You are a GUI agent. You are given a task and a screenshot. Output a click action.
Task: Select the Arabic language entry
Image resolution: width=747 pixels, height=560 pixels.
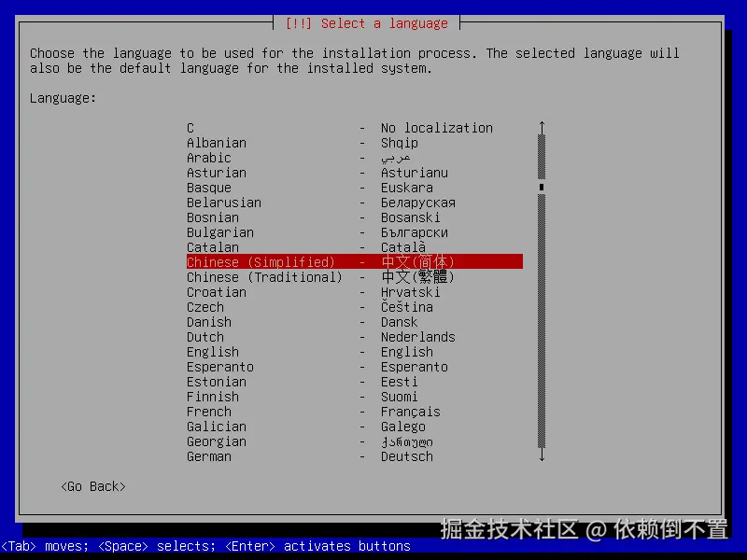[x=355, y=158]
